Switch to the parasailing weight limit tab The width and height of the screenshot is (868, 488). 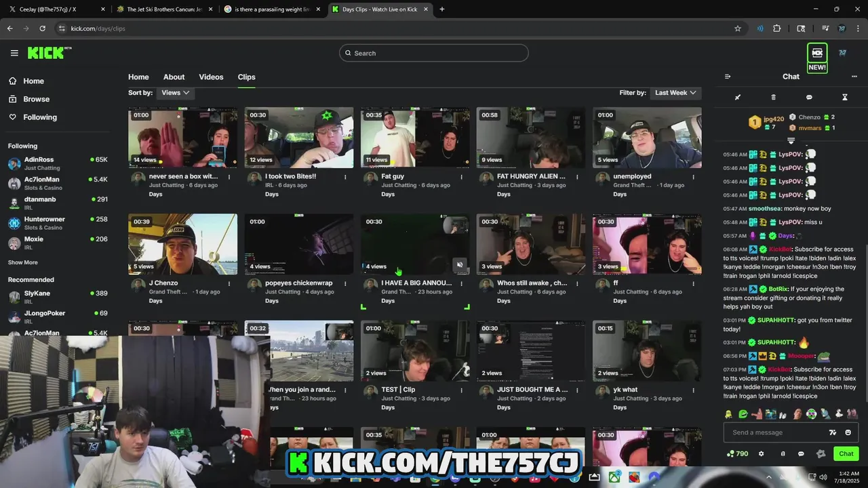[273, 9]
